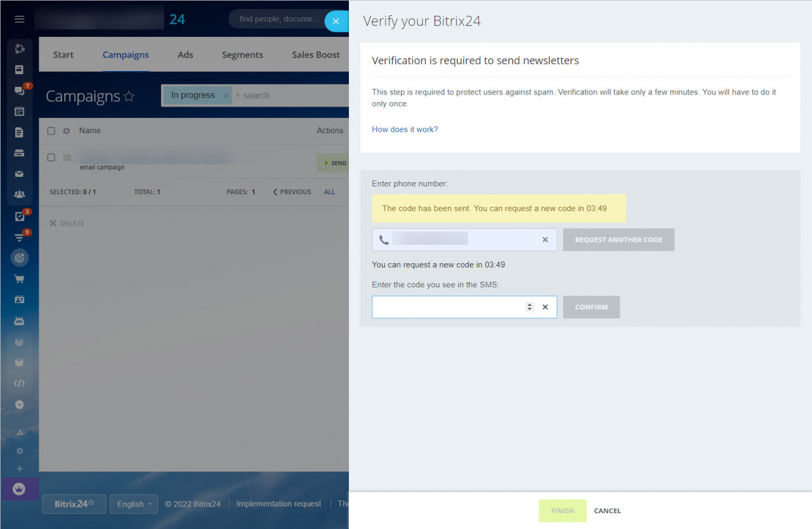Clear the SMS code field
Image resolution: width=812 pixels, height=529 pixels.
[x=545, y=307]
